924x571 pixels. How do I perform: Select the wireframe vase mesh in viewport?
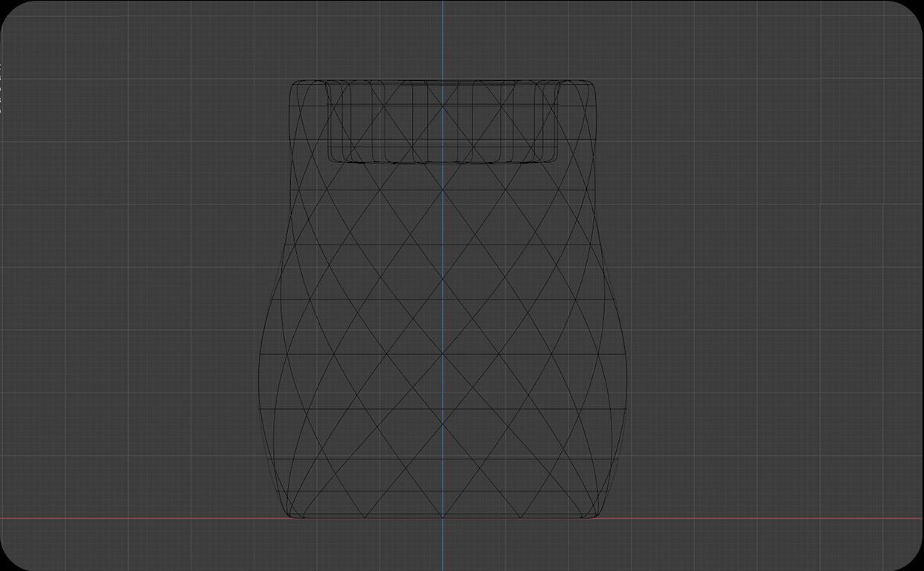pos(443,299)
